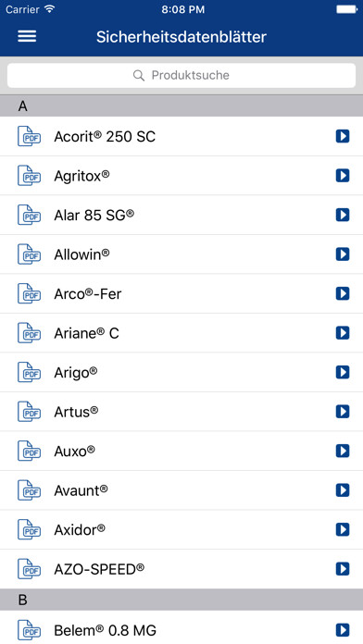Select the PDF icon beside Arco-Fer
Viewport: 363px width, 644px height.
(x=30, y=293)
